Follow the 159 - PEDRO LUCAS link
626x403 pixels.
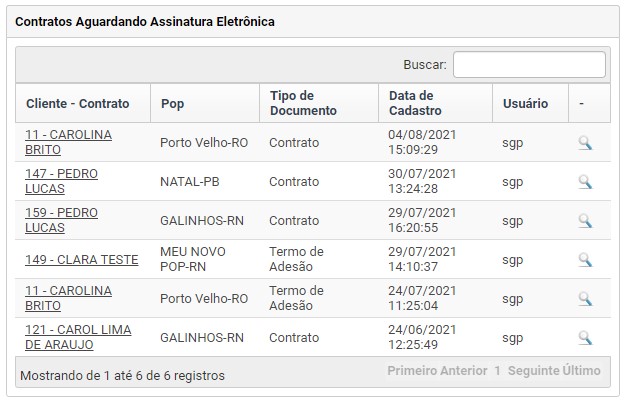point(61,220)
